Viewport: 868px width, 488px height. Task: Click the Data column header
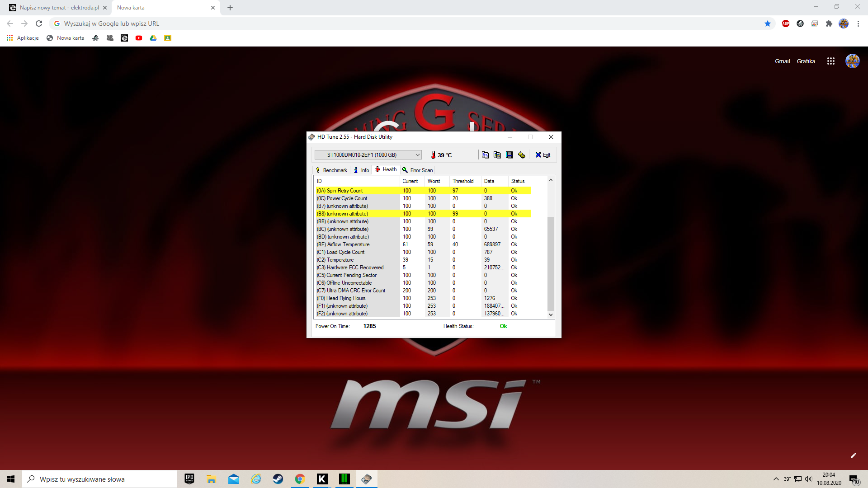point(495,181)
